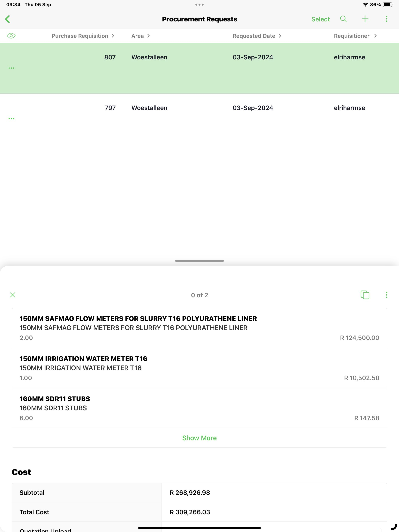Tap elriharmse in row 797
This screenshot has width=399, height=532.
click(350, 108)
